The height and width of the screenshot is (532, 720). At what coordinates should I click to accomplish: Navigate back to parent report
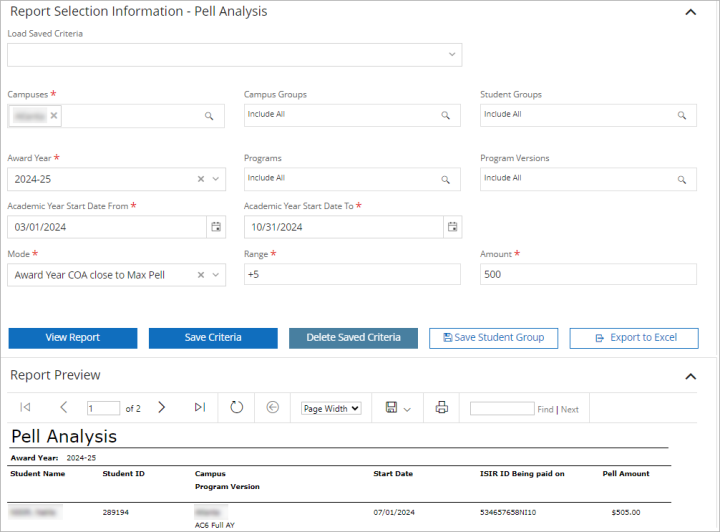point(273,407)
